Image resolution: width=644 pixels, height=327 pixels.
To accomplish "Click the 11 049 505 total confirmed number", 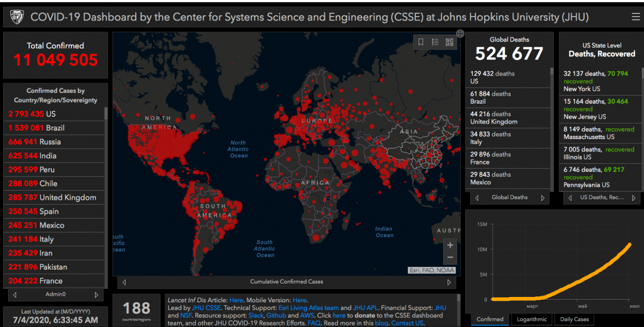I will 56,60.
